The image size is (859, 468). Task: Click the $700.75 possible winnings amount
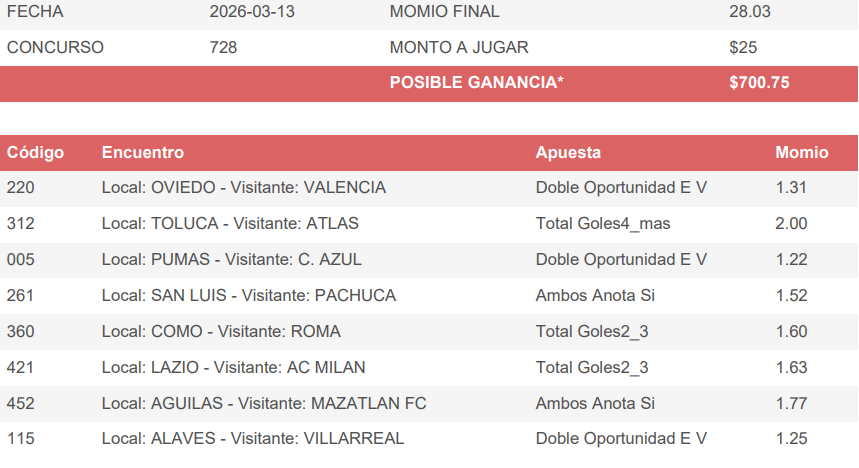pyautogui.click(x=759, y=83)
